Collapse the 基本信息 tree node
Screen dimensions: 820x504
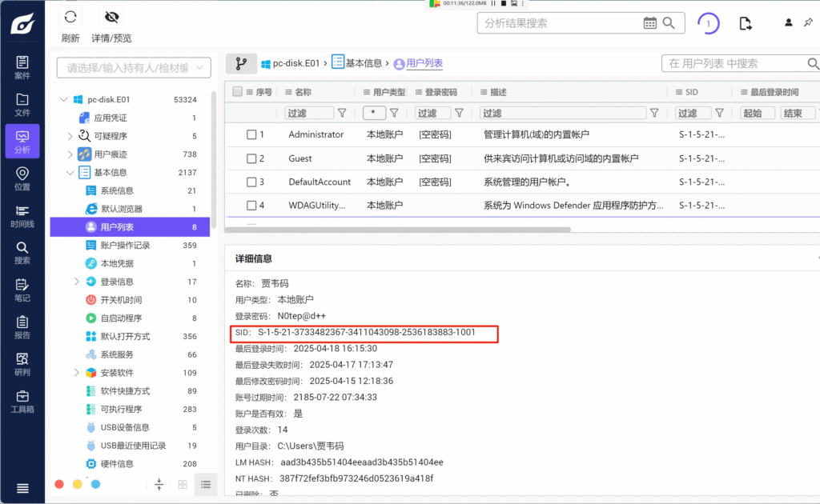click(70, 172)
